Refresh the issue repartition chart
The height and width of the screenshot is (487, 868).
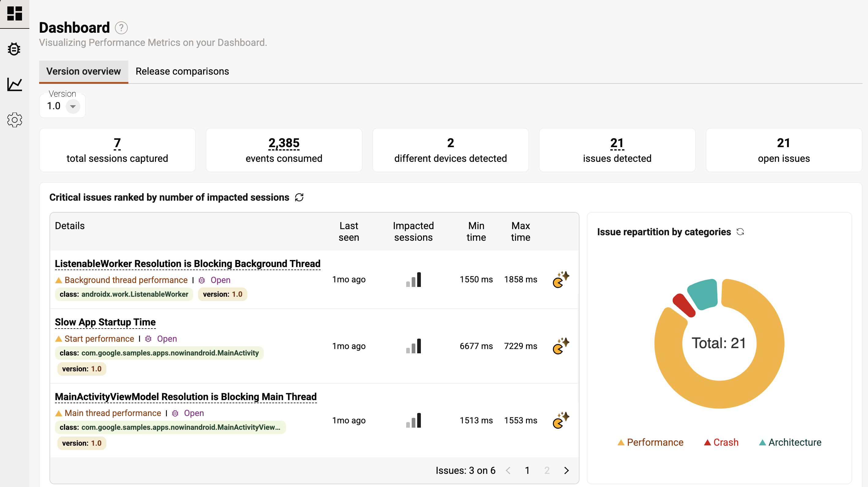click(x=740, y=232)
